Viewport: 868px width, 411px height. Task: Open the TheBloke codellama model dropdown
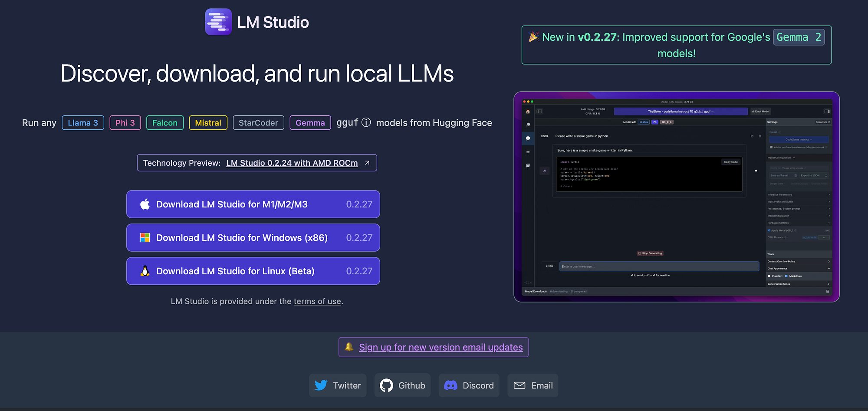coord(681,112)
